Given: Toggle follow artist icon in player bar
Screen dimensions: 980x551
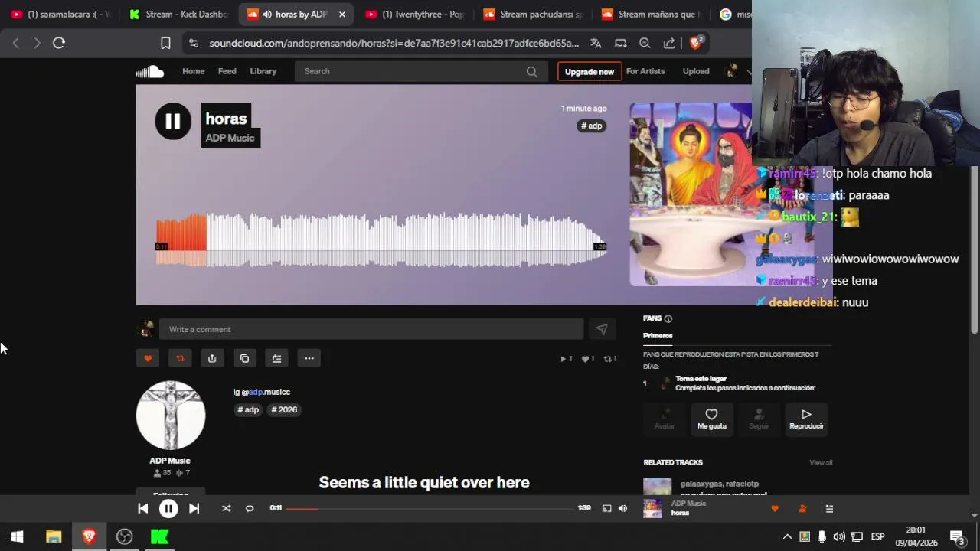Looking at the screenshot, I should (802, 508).
